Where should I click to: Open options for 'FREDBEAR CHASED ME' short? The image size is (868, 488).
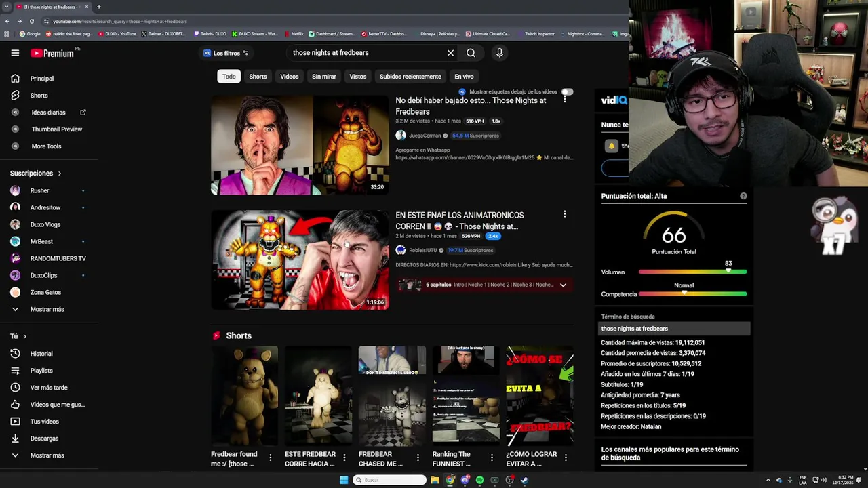pyautogui.click(x=418, y=458)
